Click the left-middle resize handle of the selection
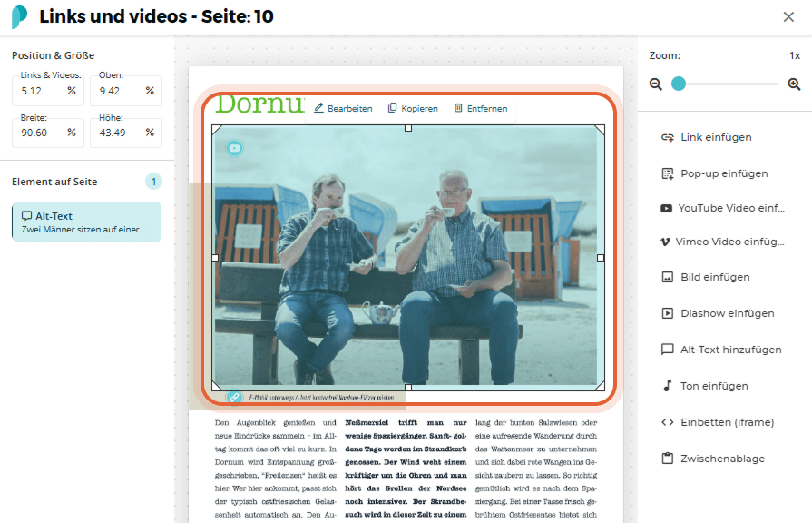Viewport: 812px width, 523px height. [x=215, y=258]
